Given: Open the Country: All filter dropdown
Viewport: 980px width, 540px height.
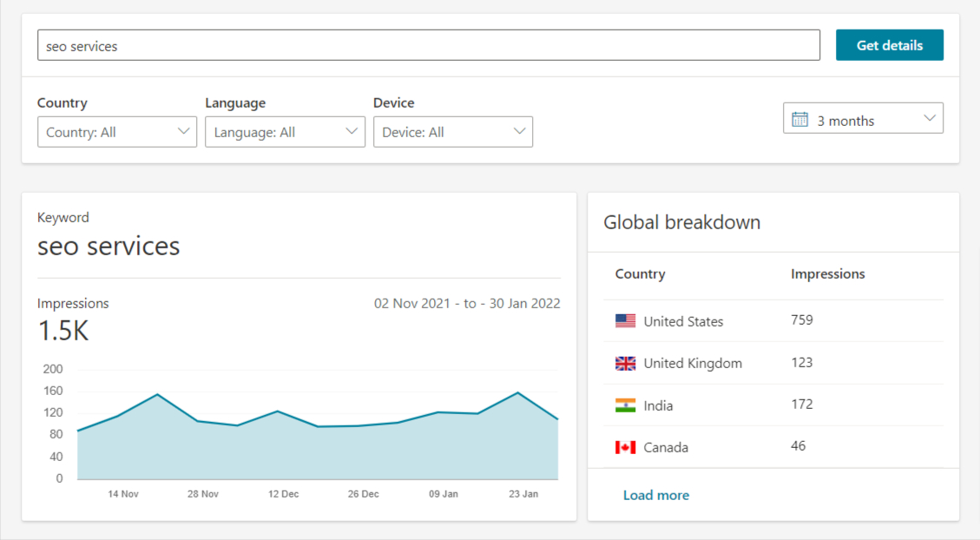Looking at the screenshot, I should [116, 131].
